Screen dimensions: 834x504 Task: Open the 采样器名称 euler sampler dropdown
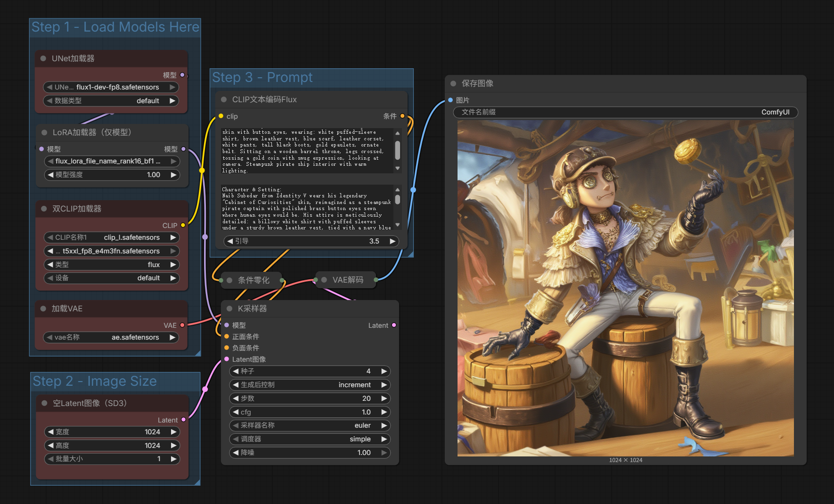[310, 425]
